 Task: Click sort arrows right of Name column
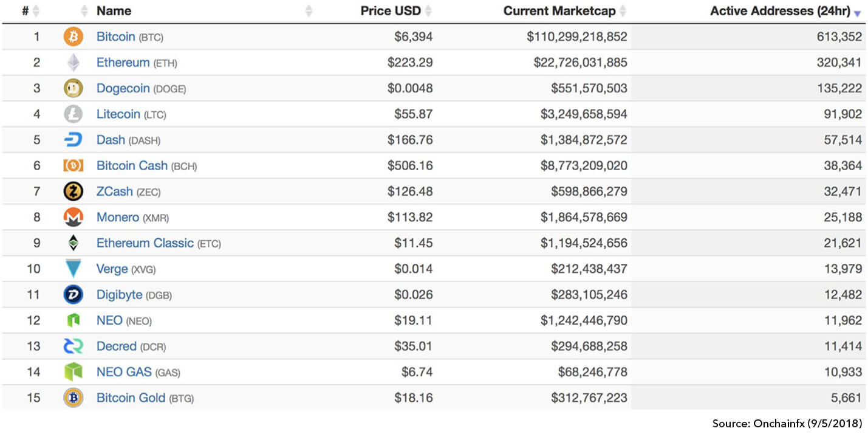[309, 11]
